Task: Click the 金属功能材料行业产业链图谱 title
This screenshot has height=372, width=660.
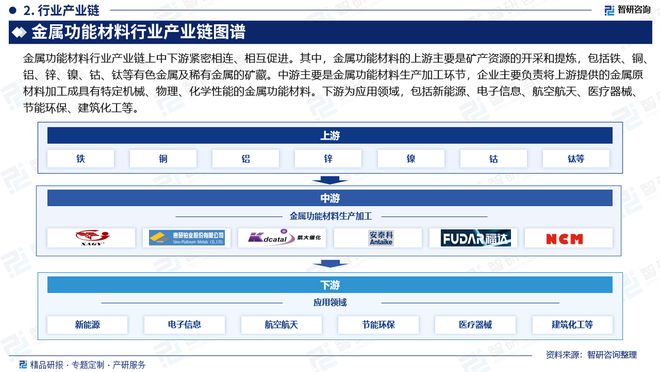Action: [x=139, y=32]
